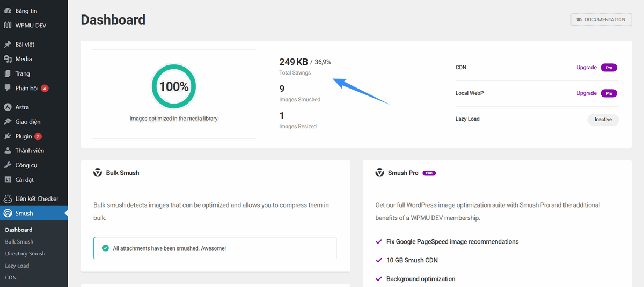Open the Công cụ tools menu
644x287 pixels.
[x=34, y=165]
